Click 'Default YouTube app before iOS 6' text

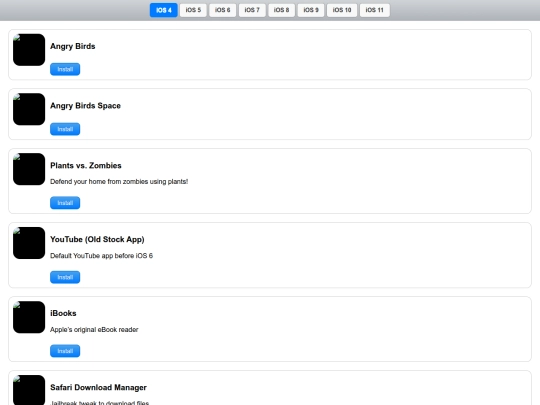coord(102,256)
